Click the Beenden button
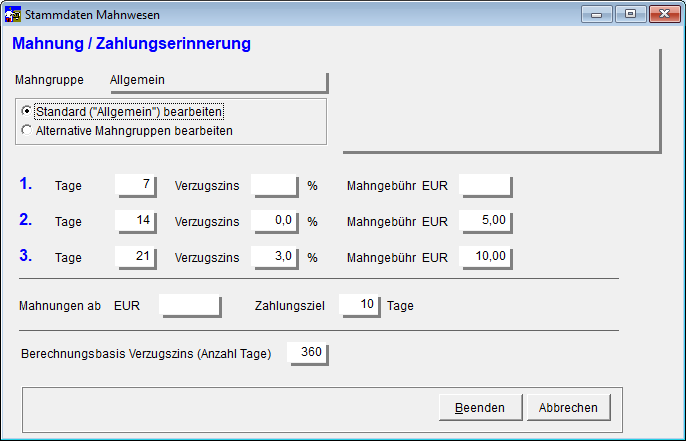The image size is (686, 441). coord(480,407)
